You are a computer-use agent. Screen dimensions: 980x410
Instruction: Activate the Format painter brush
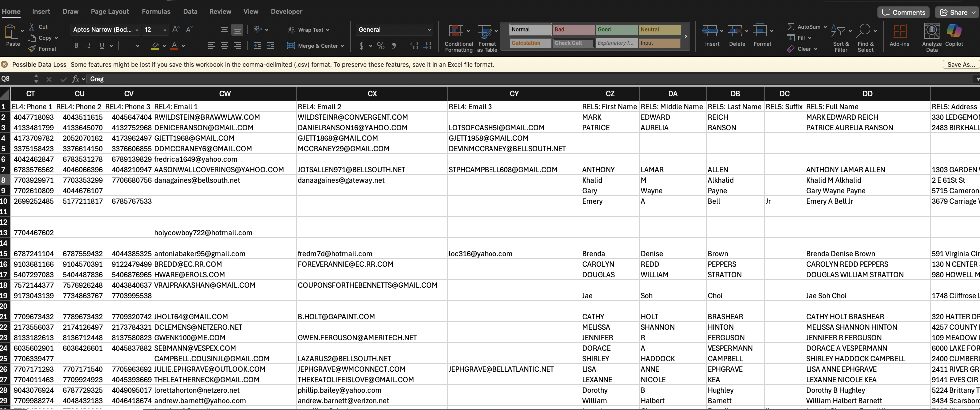(x=32, y=49)
